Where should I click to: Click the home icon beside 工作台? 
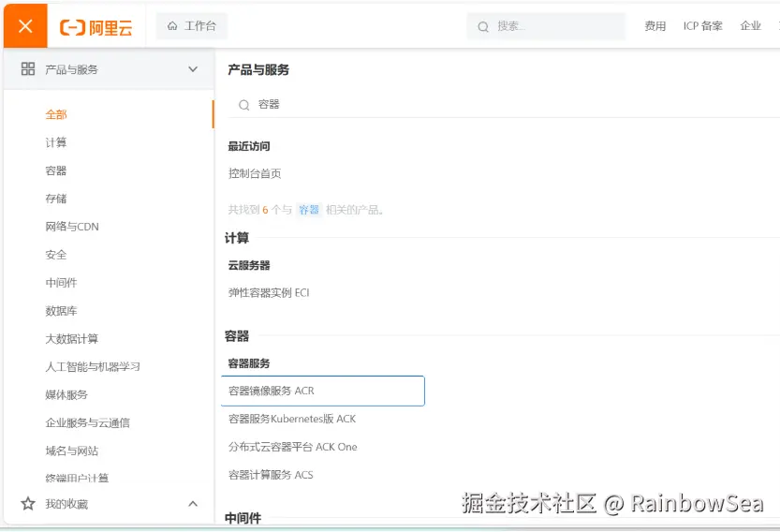pyautogui.click(x=172, y=26)
